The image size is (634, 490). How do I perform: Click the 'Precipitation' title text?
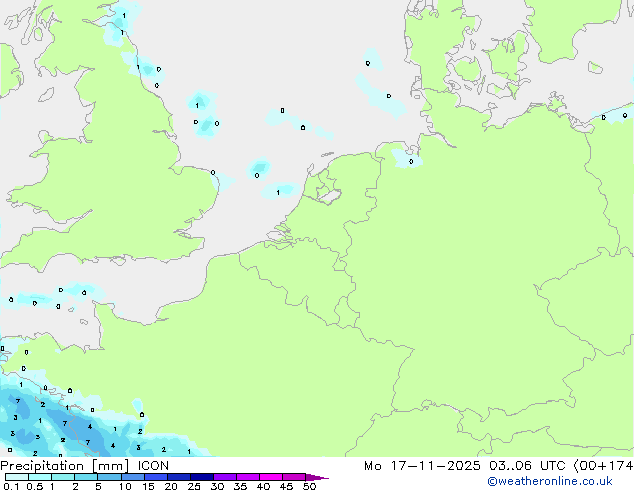(42, 466)
